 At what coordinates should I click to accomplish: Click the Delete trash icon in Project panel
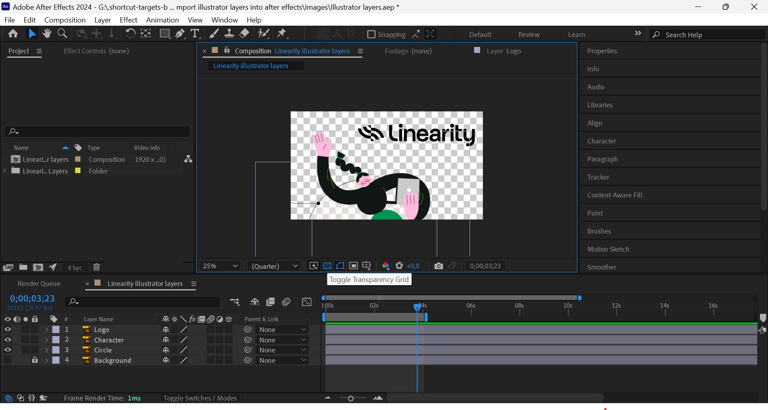click(x=96, y=267)
